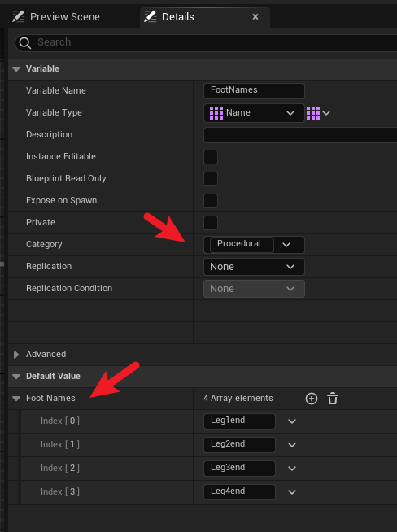Click the Preview Scene tab pencil icon
The width and height of the screenshot is (397, 532).
[19, 16]
